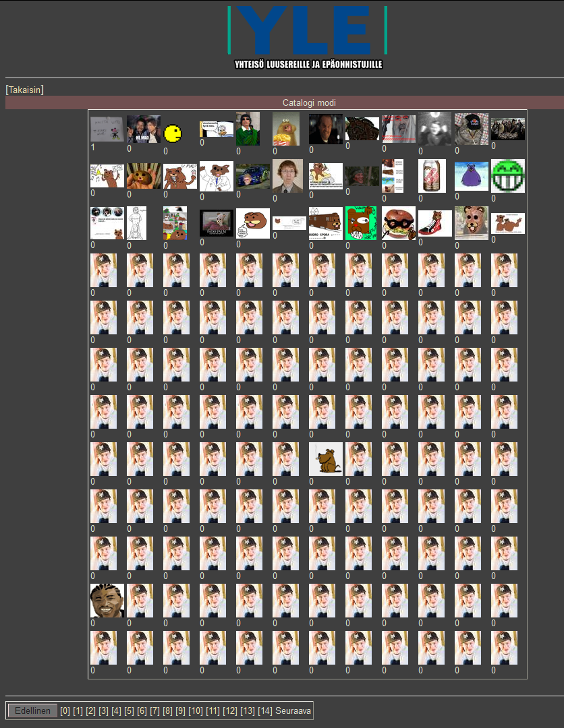This screenshot has width=564, height=728.
Task: Open catalog page [10]
Action: pos(196,711)
